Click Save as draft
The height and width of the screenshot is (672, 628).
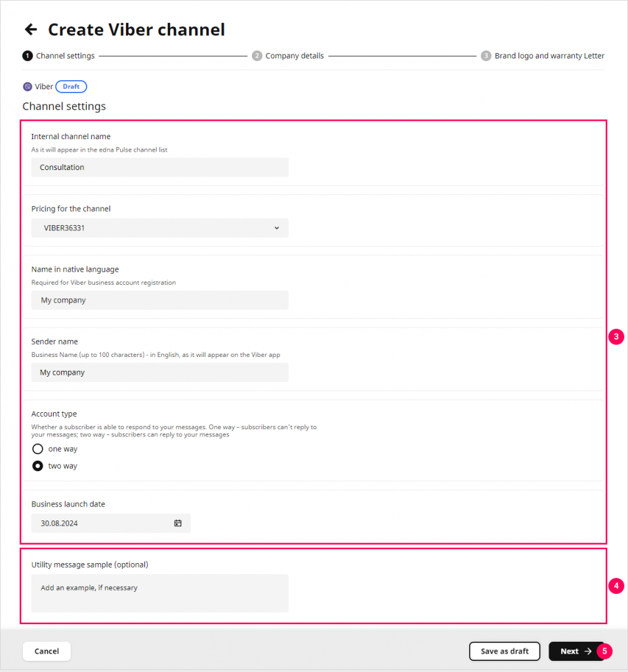pyautogui.click(x=504, y=651)
